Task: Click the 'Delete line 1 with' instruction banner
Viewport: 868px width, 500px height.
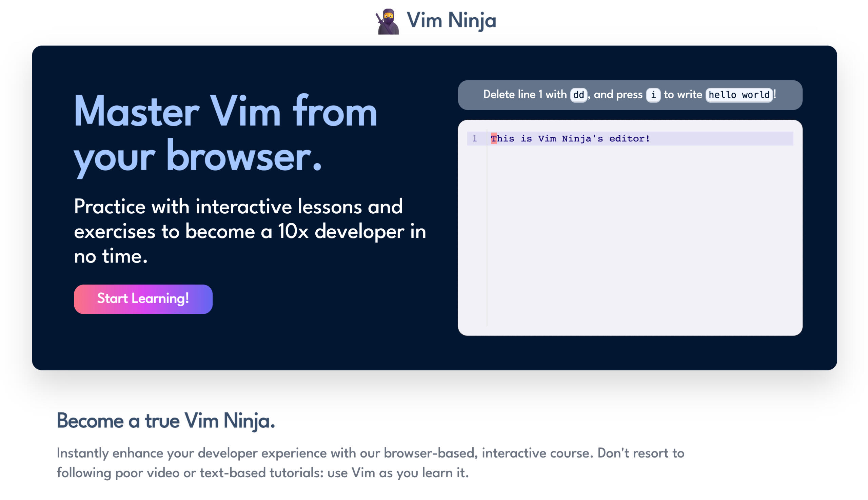Action: coord(630,95)
